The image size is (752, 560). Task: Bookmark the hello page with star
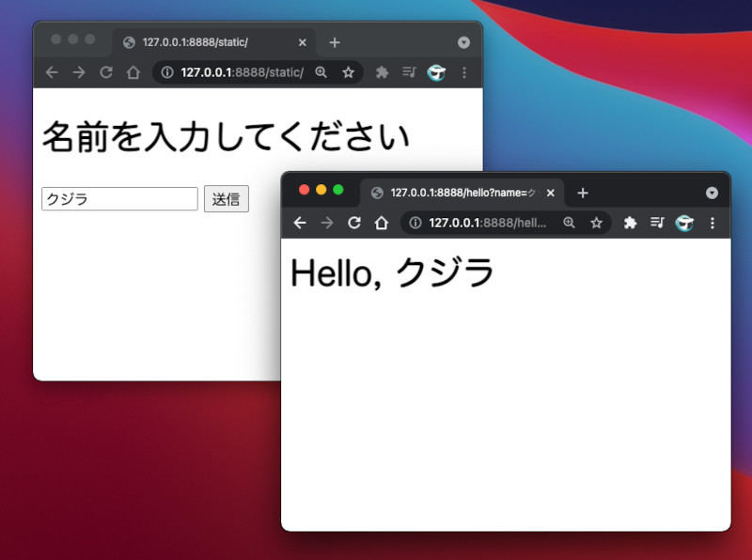(x=596, y=223)
